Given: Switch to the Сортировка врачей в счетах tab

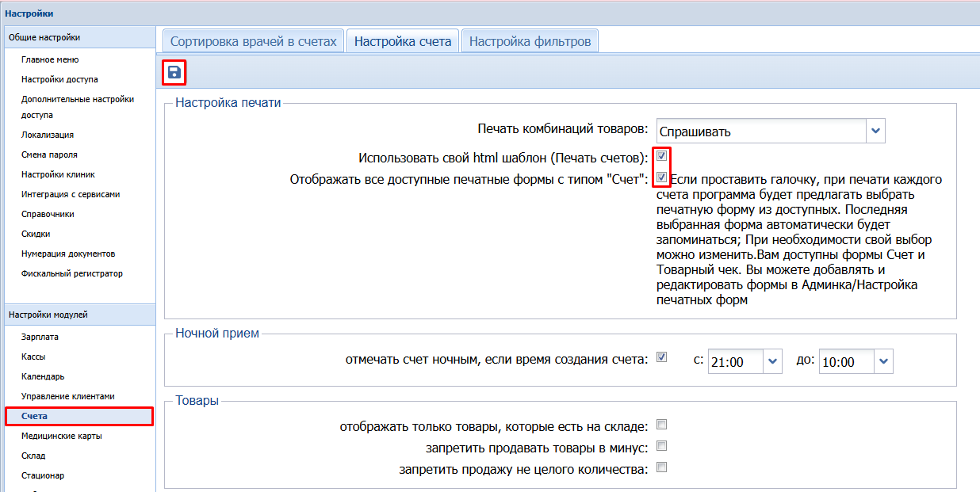Looking at the screenshot, I should (x=254, y=42).
